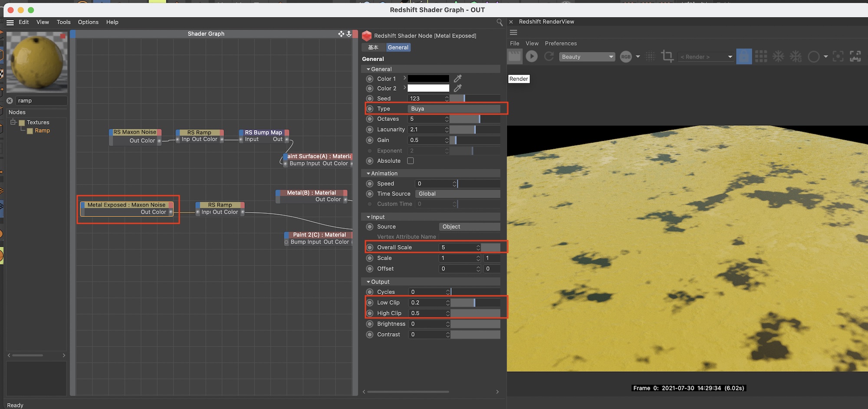Open the Beauty AOV dropdown
The image size is (868, 409).
(x=587, y=57)
